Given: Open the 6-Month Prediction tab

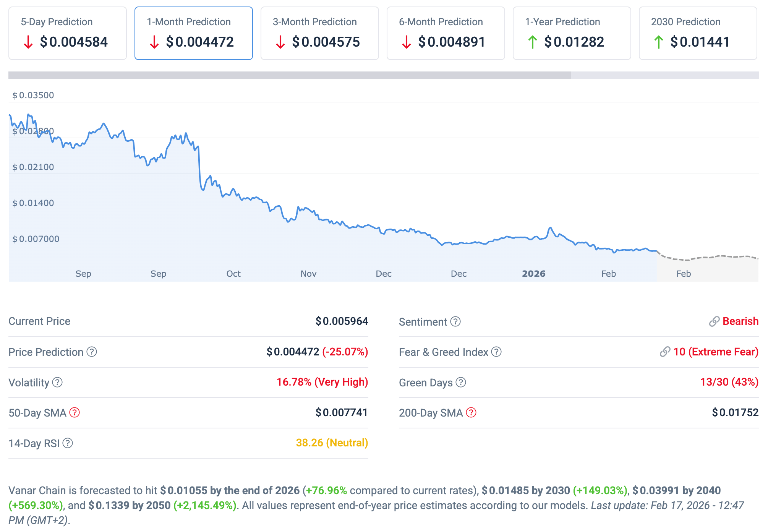Looking at the screenshot, I should pyautogui.click(x=446, y=33).
